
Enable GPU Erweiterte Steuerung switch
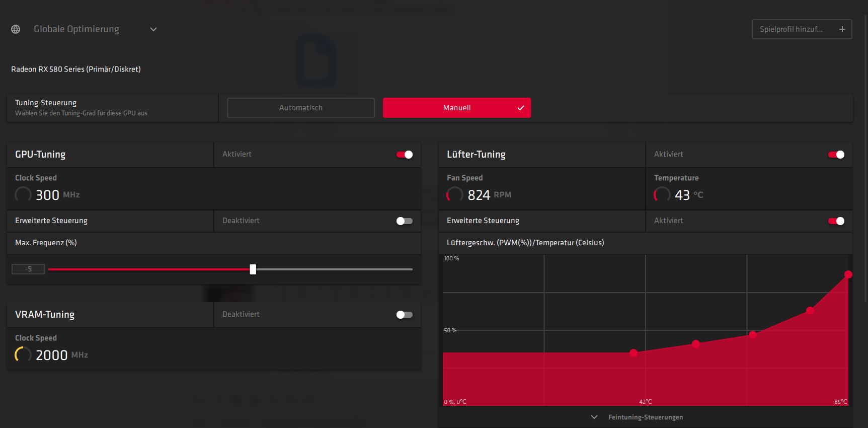click(x=405, y=221)
